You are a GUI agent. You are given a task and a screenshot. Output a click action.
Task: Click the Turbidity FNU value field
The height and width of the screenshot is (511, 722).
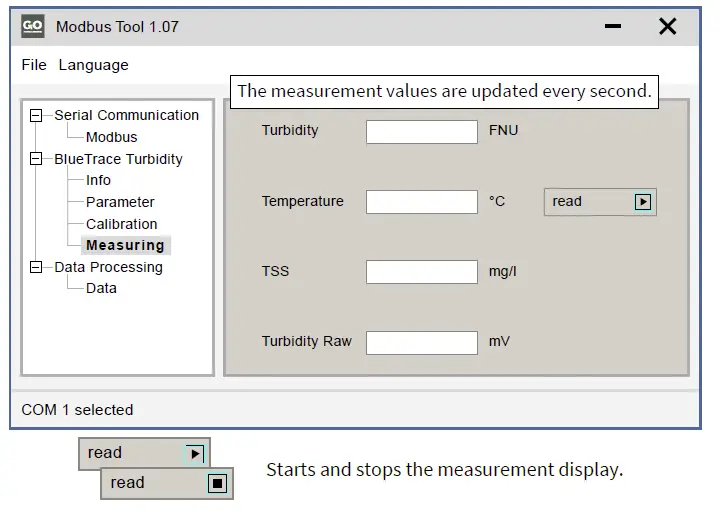point(422,132)
